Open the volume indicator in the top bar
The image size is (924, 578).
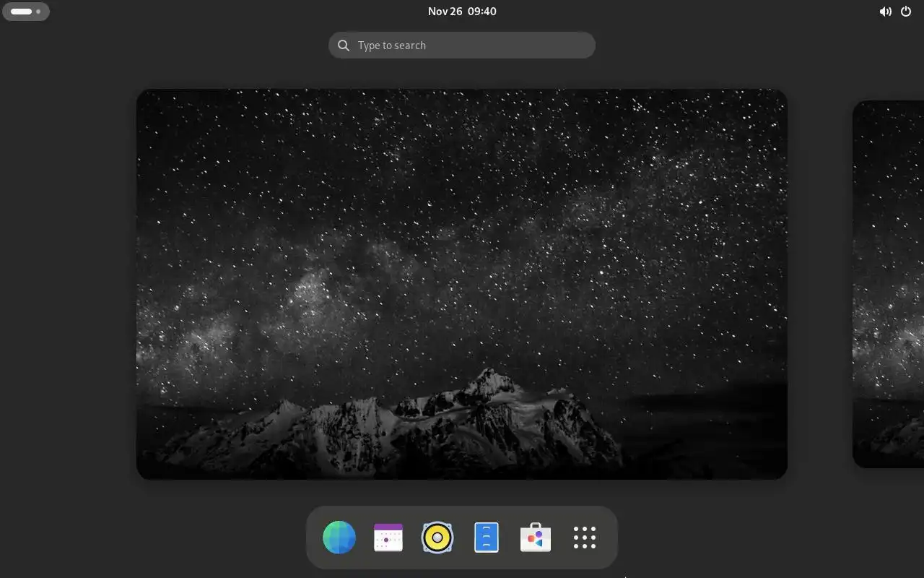point(885,12)
